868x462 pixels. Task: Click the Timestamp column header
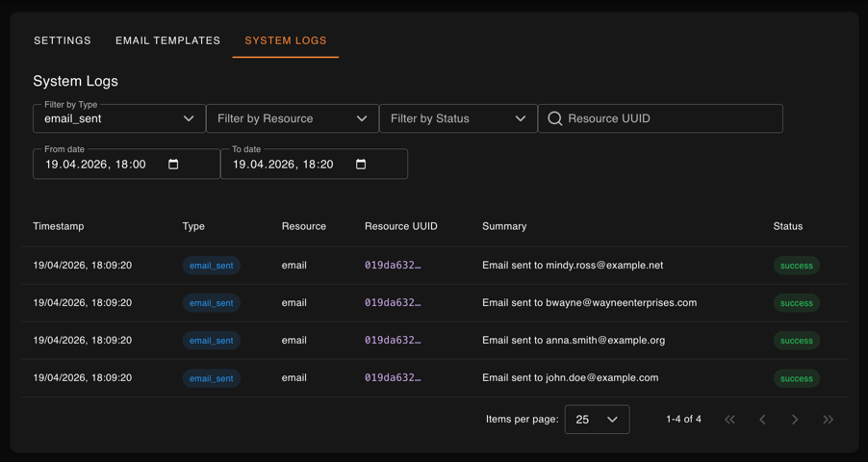click(58, 226)
